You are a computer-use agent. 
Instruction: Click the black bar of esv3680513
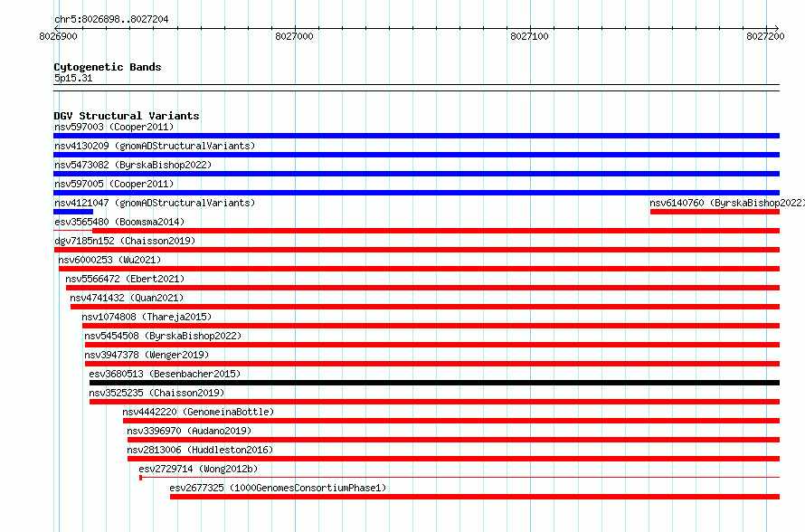(x=434, y=383)
